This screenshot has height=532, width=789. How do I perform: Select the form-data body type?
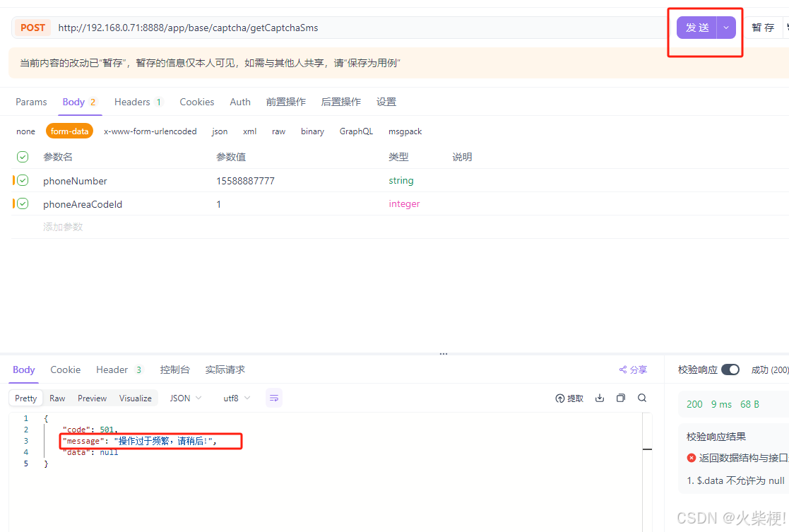[x=69, y=131]
